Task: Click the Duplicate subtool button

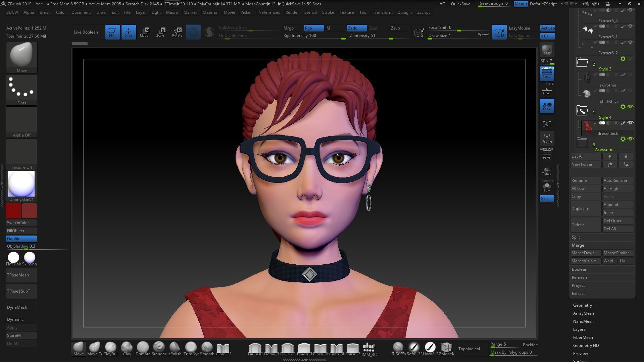Action: tap(586, 209)
